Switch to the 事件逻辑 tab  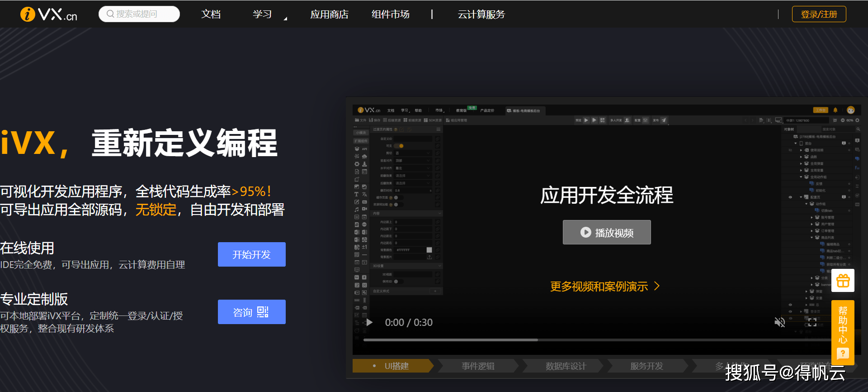pos(477,366)
